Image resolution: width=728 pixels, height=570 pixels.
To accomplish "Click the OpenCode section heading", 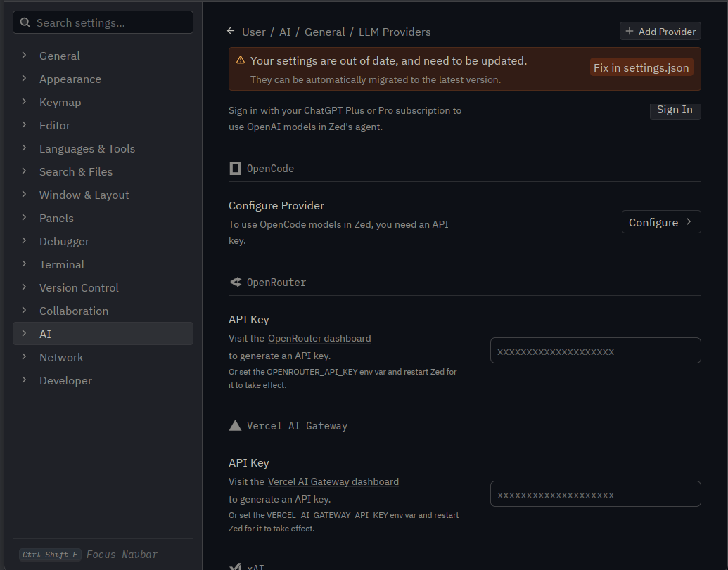I will click(x=270, y=169).
